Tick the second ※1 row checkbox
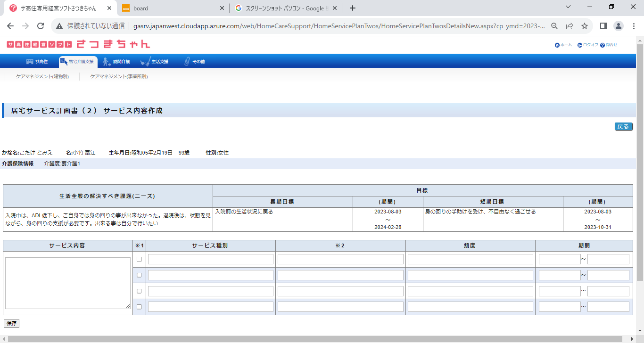 click(139, 275)
